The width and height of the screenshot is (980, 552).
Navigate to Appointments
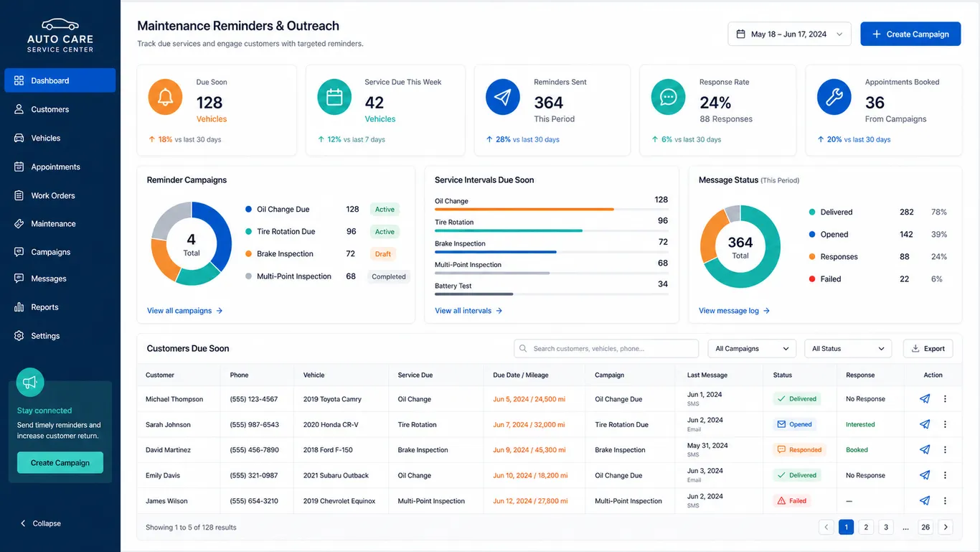click(60, 167)
